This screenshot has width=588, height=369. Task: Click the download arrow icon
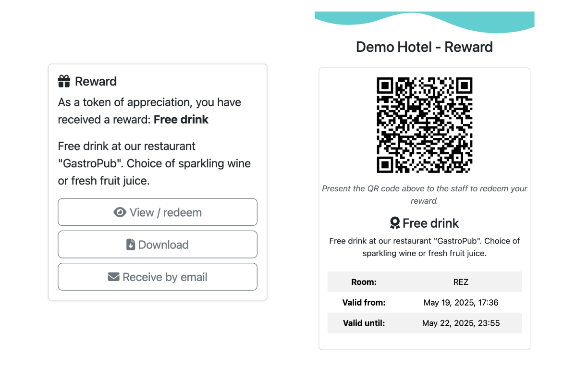[x=130, y=244]
